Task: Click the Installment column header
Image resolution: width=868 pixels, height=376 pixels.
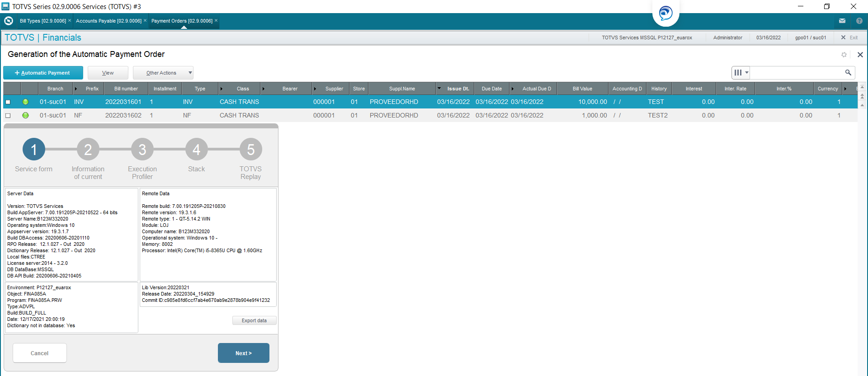Action: pos(165,89)
